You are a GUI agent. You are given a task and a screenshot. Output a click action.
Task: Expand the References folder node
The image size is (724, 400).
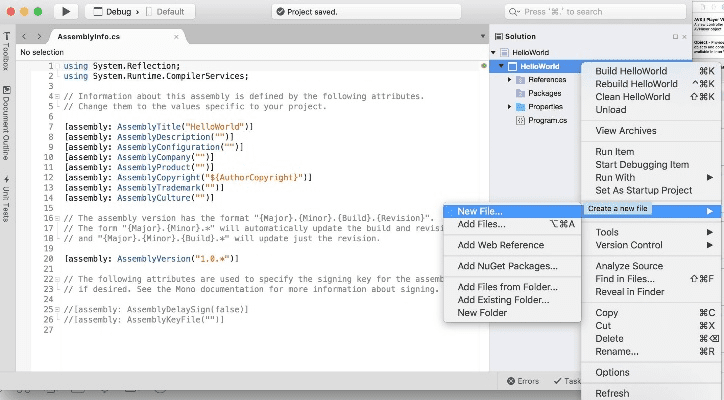509,80
